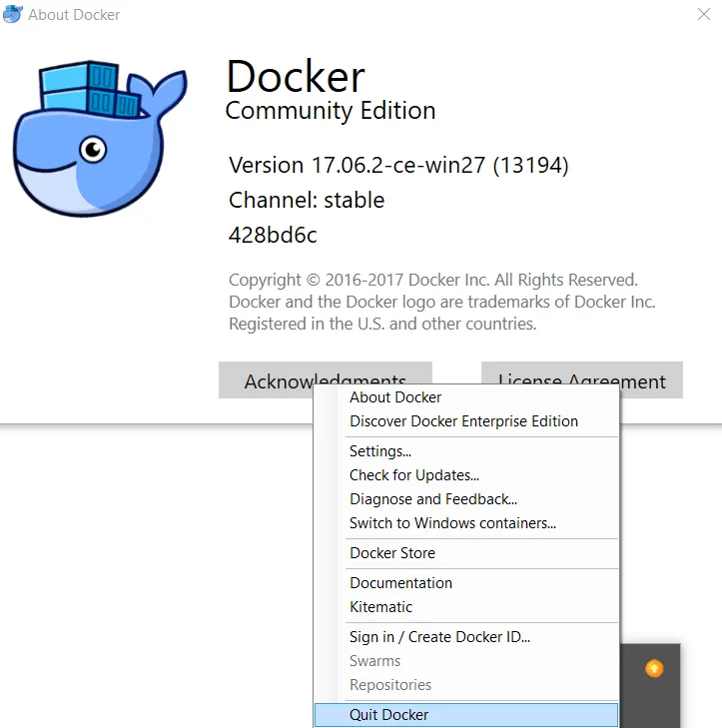722x728 pixels.
Task: Click the Copyright 2016-2017 Docker Inc. line
Action: click(x=433, y=280)
